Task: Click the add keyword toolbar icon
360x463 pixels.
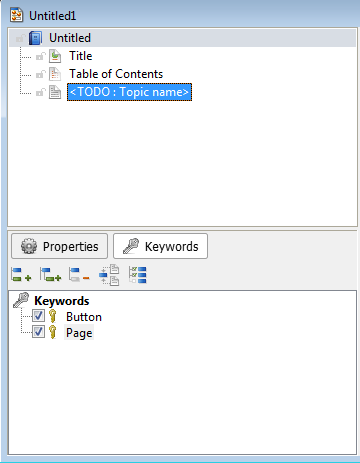Action: 21,275
